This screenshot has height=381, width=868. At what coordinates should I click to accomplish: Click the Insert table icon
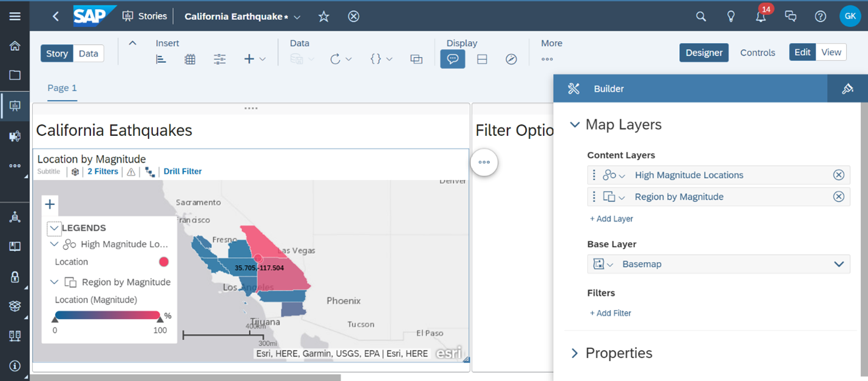point(190,59)
